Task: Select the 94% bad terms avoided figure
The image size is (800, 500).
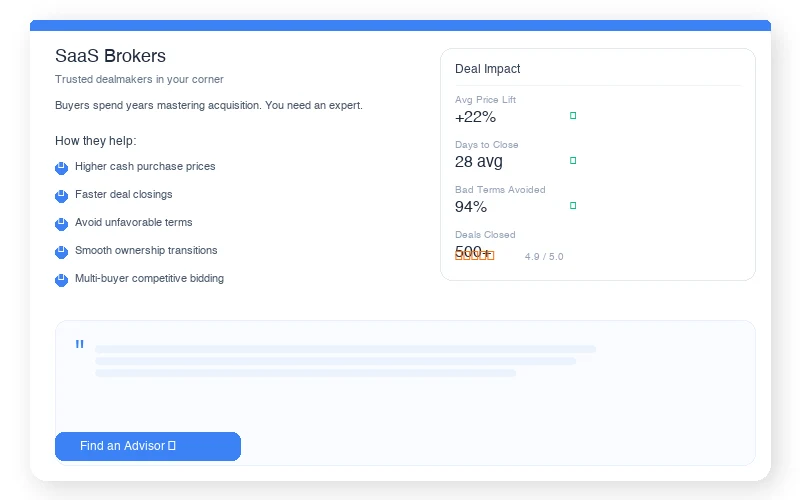Action: click(471, 207)
